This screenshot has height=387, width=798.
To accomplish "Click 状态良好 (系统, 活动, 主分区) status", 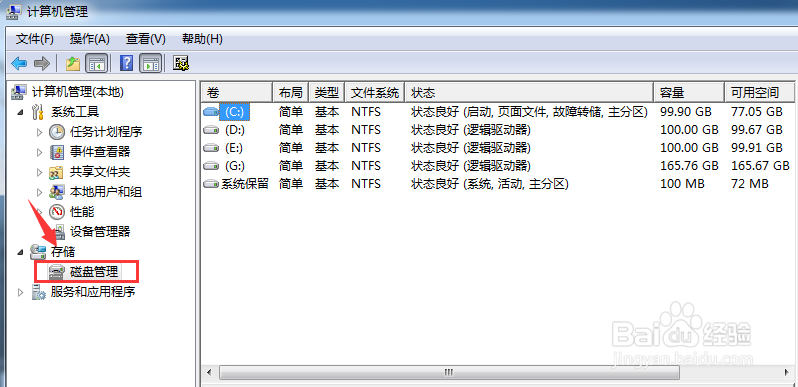I will [490, 184].
